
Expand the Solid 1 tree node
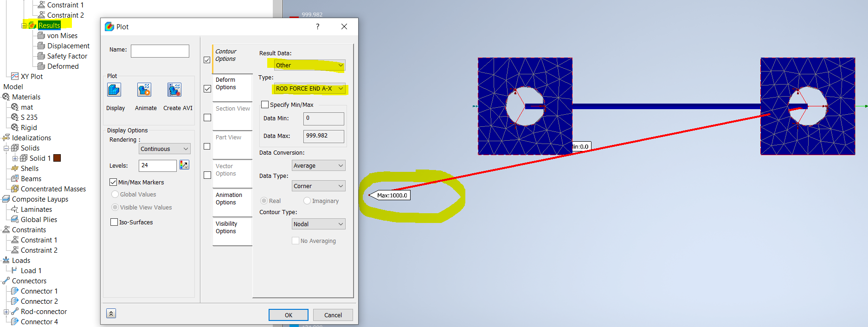[x=15, y=158]
